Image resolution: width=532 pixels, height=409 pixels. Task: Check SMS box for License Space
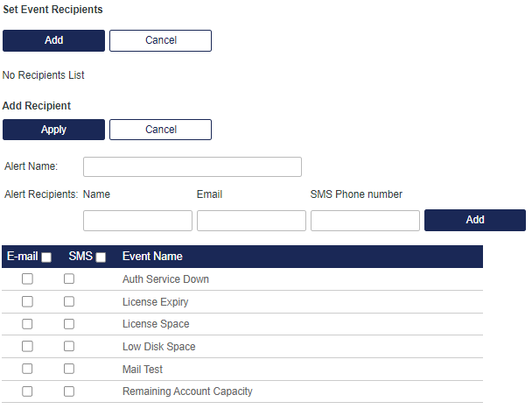tap(69, 324)
